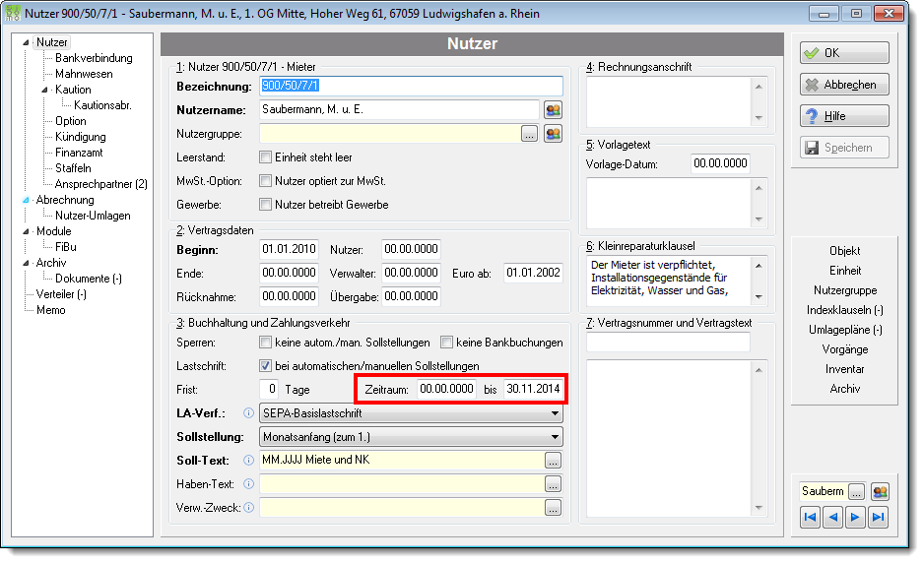Screen dimensions: 924x563
Task: Open Nutzer-Umlagen in the tree
Action: pyautogui.click(x=93, y=216)
